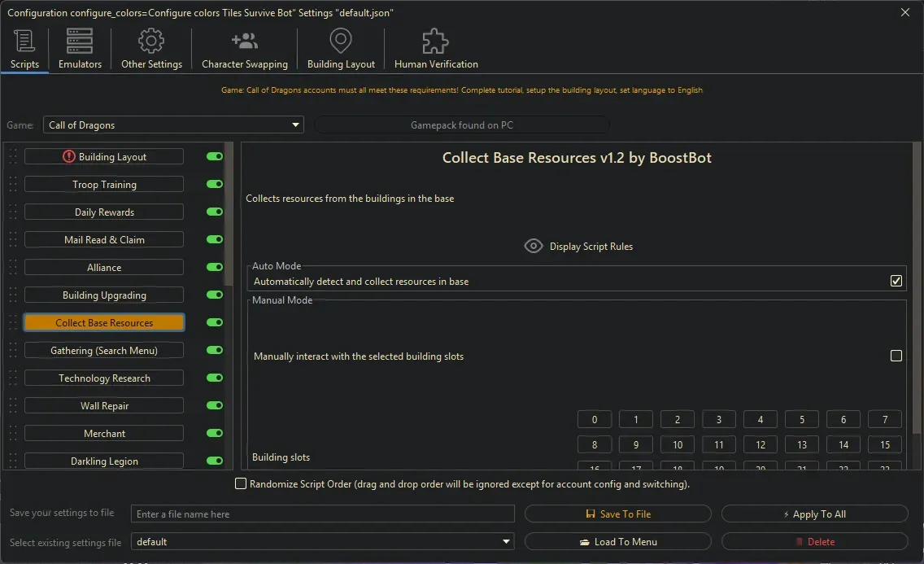Open the Game selection dropdown
924x564 pixels.
[295, 125]
